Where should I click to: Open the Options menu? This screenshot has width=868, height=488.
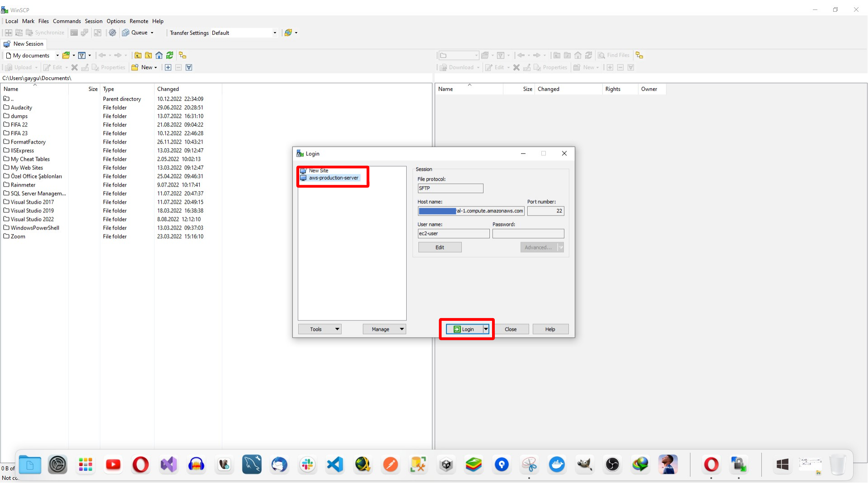coord(116,21)
